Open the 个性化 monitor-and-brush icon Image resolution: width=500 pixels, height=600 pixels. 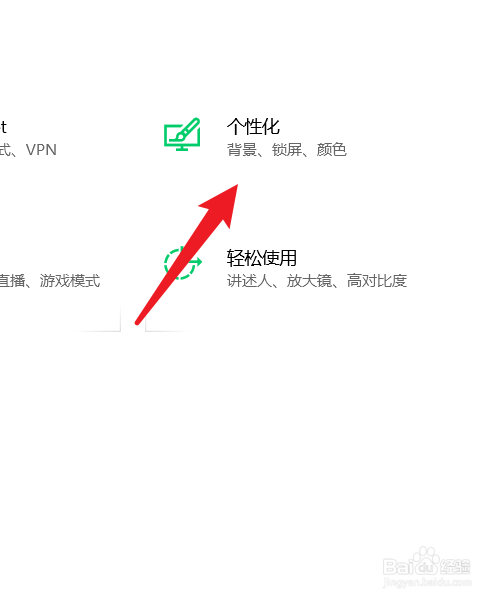(x=182, y=134)
